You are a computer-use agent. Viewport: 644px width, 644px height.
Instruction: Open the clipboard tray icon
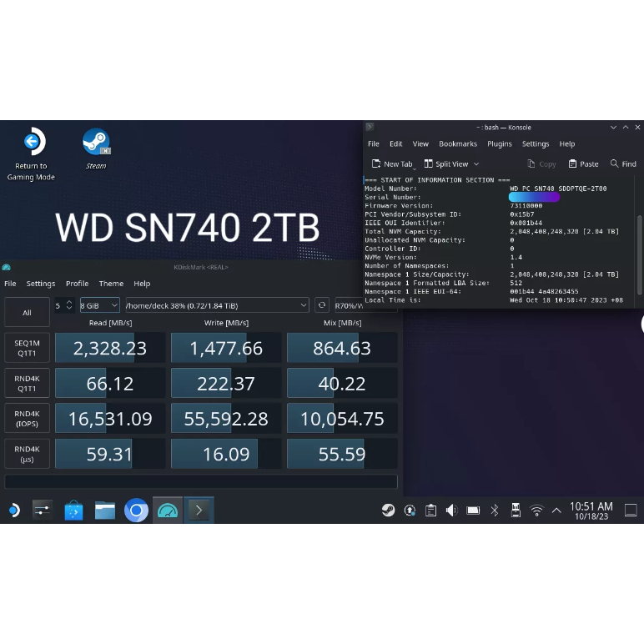[430, 511]
